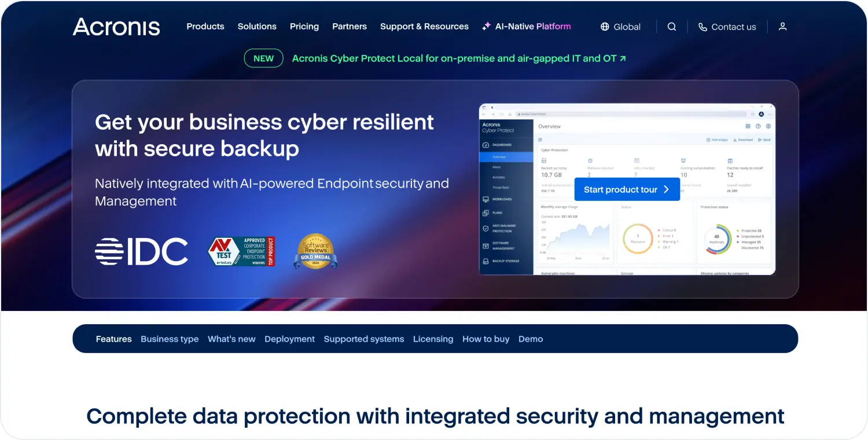Click the Software Reviews Gold Medal badge
This screenshot has height=440, width=868.
[x=315, y=251]
